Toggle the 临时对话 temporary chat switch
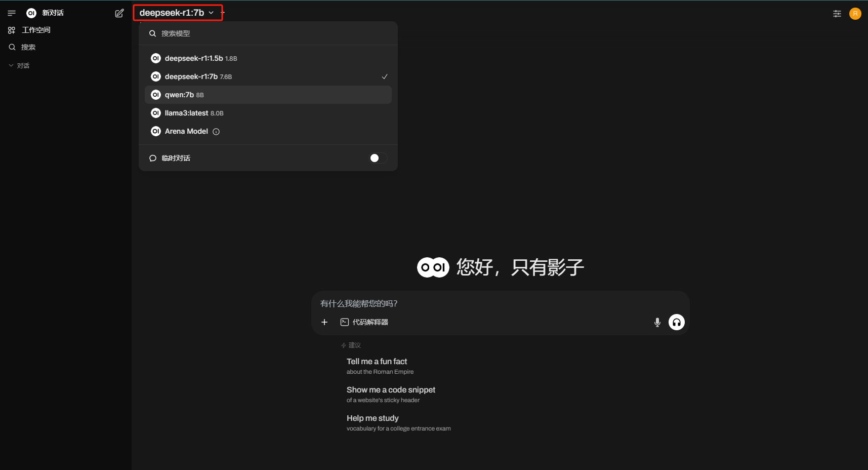Image resolution: width=868 pixels, height=470 pixels. tap(378, 158)
